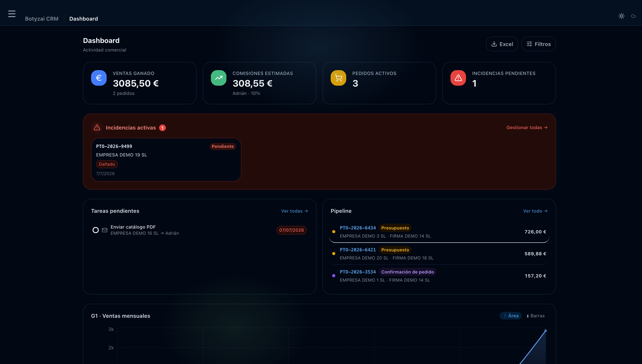Open pipeline item PTO-2026-6434
Screen dimensions: 642x364
[x=439, y=232]
